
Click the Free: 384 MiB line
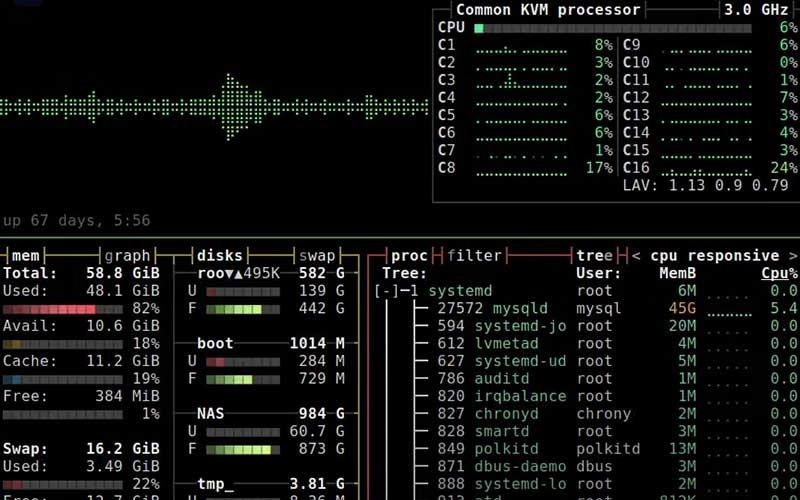point(81,396)
